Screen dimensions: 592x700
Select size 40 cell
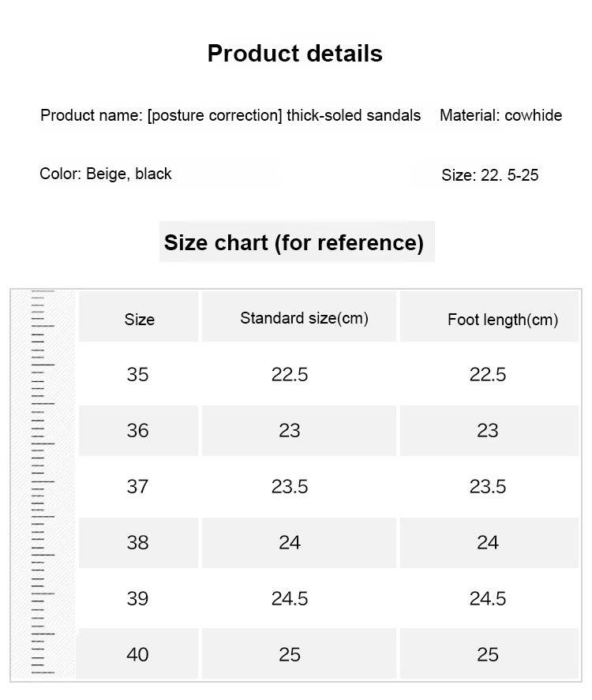click(139, 653)
